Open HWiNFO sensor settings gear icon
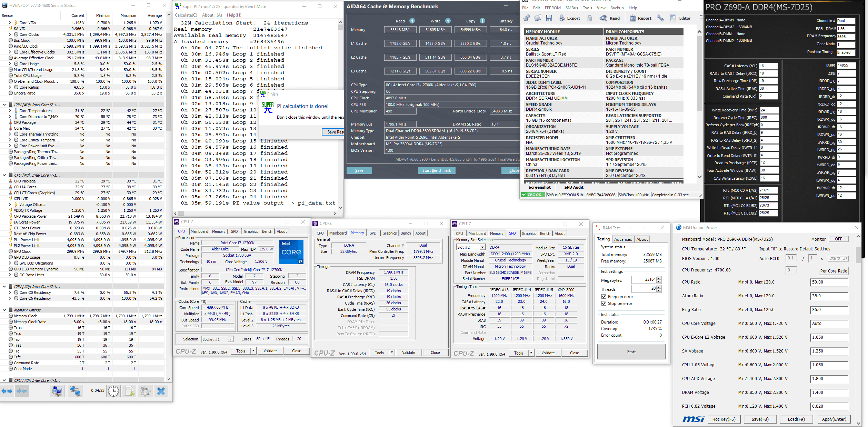Screen dimensions: 868x427 (145, 391)
